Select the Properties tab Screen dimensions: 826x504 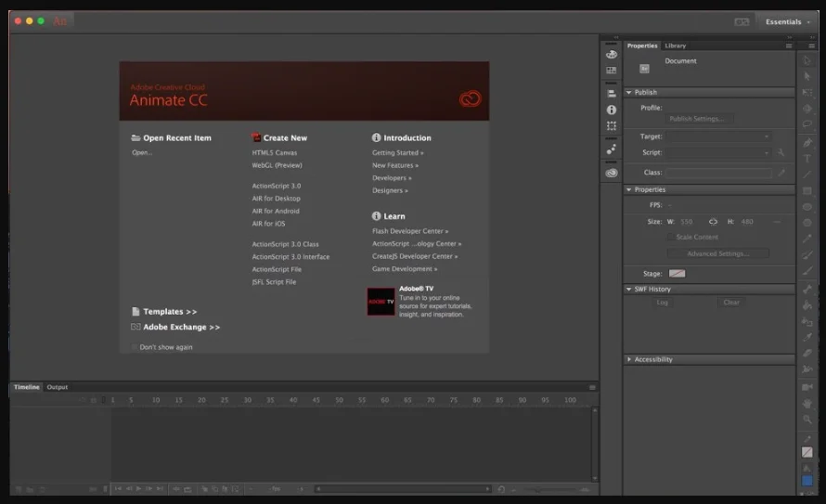pos(642,45)
